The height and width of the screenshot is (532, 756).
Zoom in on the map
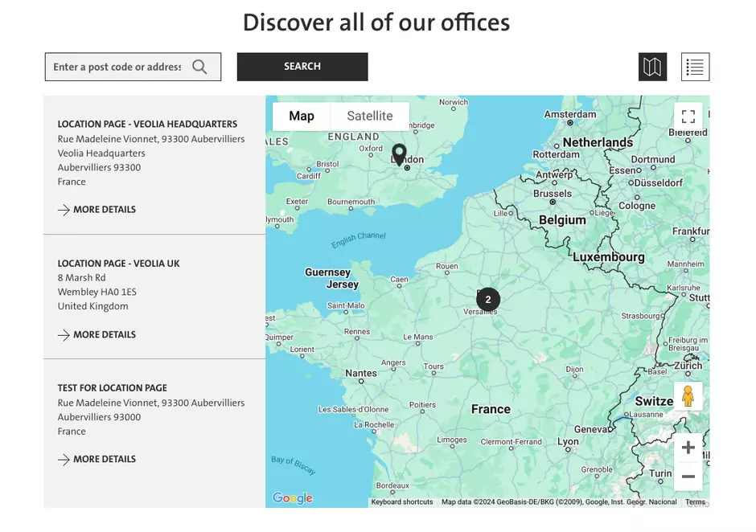coord(688,448)
